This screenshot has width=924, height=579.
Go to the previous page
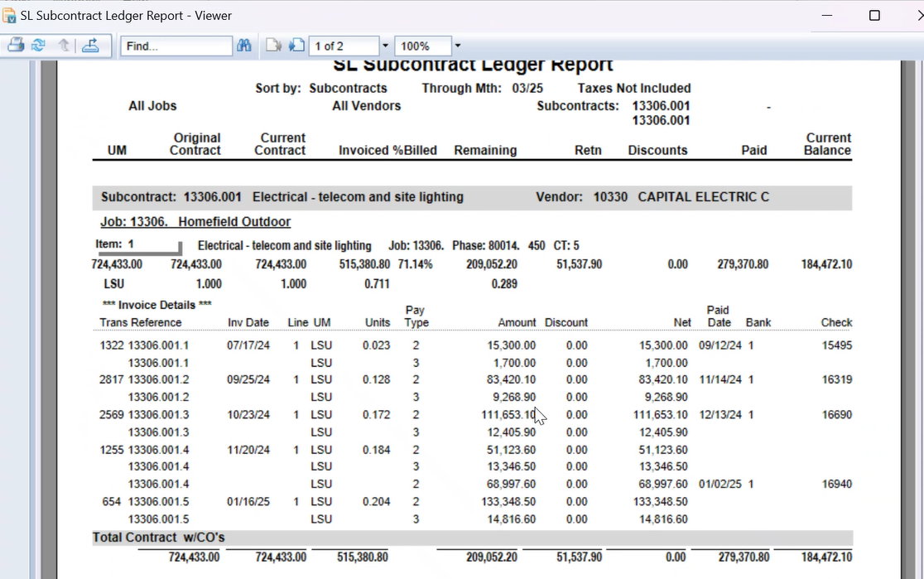point(273,46)
